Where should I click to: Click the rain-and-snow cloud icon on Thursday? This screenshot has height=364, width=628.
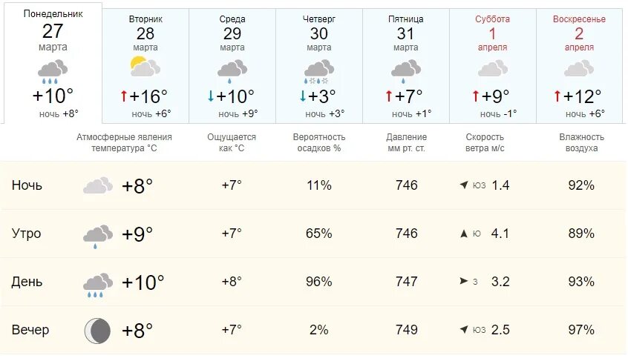pos(319,72)
